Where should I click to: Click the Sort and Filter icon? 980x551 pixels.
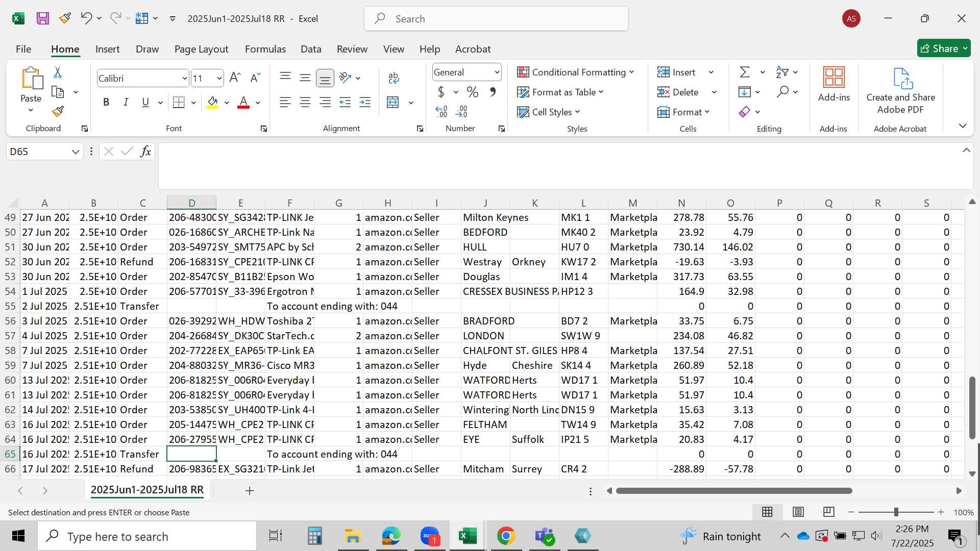click(781, 72)
